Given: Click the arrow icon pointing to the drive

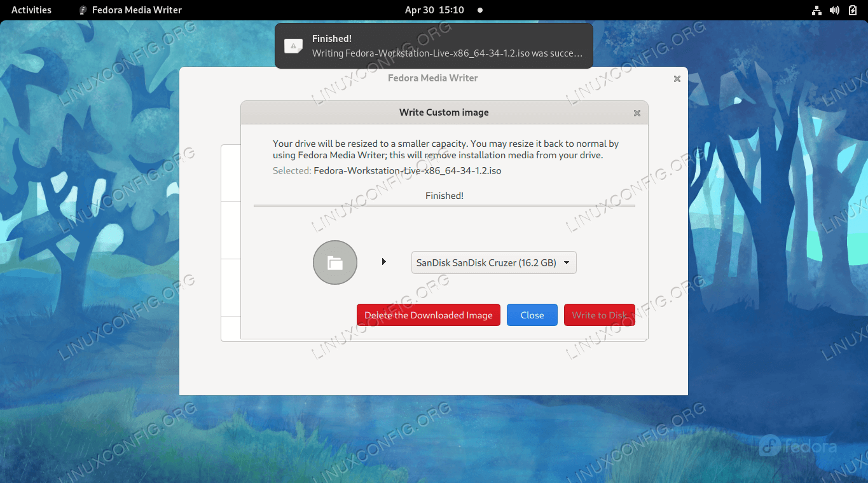Looking at the screenshot, I should [x=384, y=261].
